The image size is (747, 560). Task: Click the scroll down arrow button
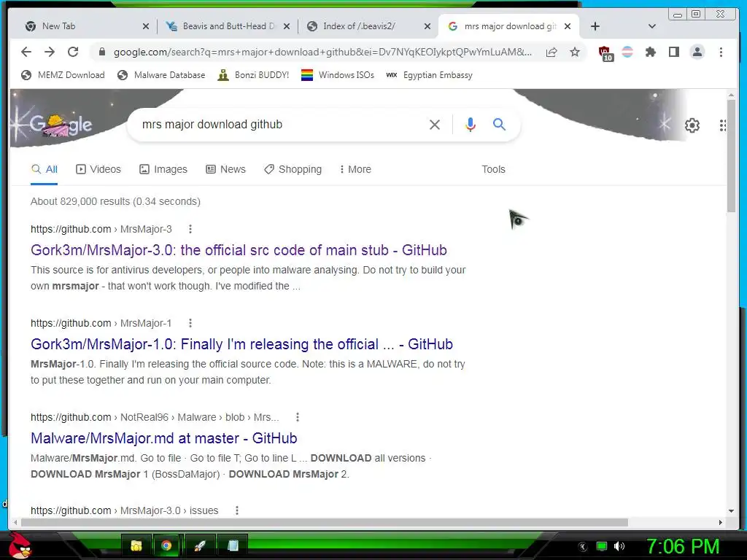tap(731, 511)
